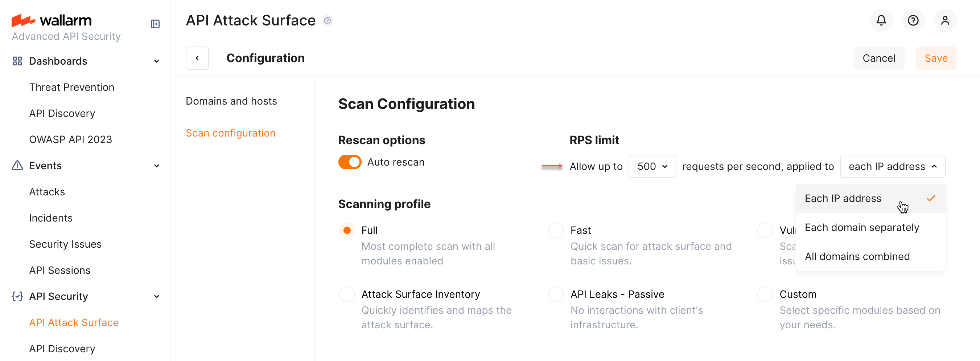Click the Dashboards grid icon

[17, 61]
